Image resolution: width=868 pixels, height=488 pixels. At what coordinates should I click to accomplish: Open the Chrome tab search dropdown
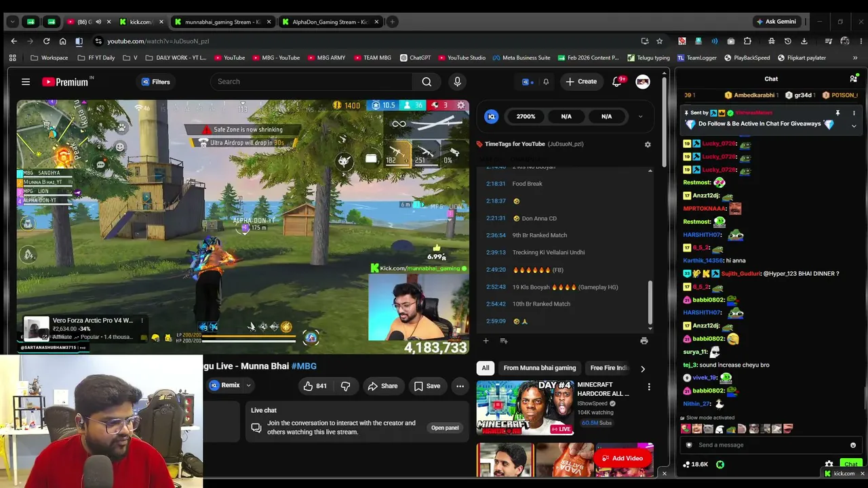12,22
